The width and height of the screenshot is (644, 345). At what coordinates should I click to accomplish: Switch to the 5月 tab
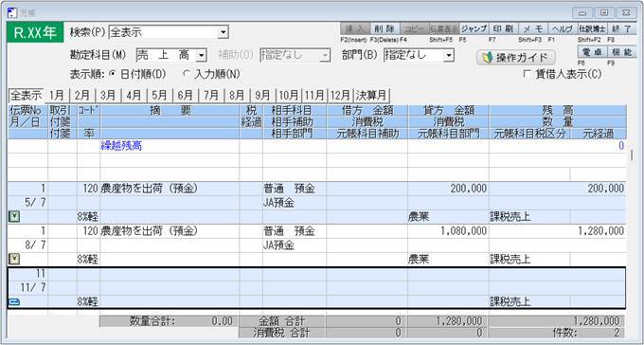[160, 96]
